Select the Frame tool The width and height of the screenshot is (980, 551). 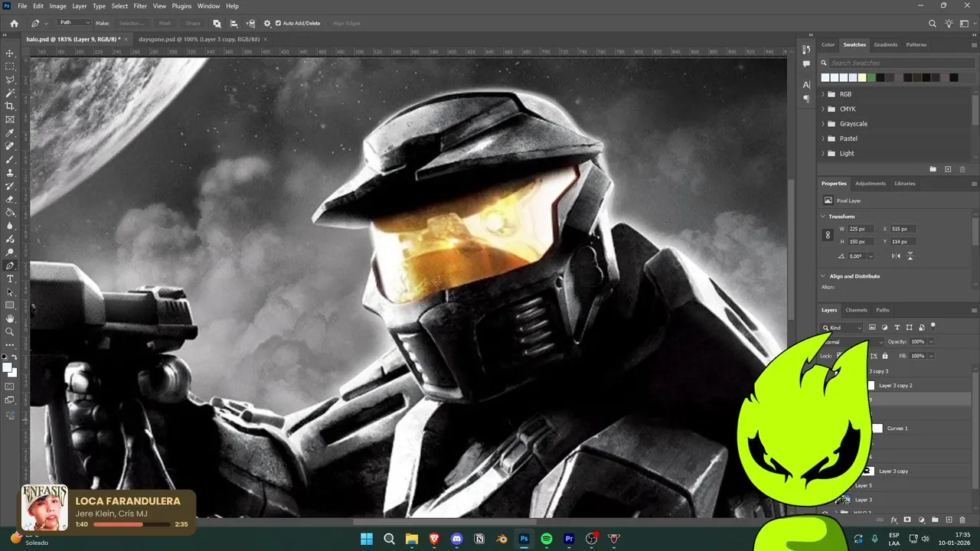pos(10,119)
